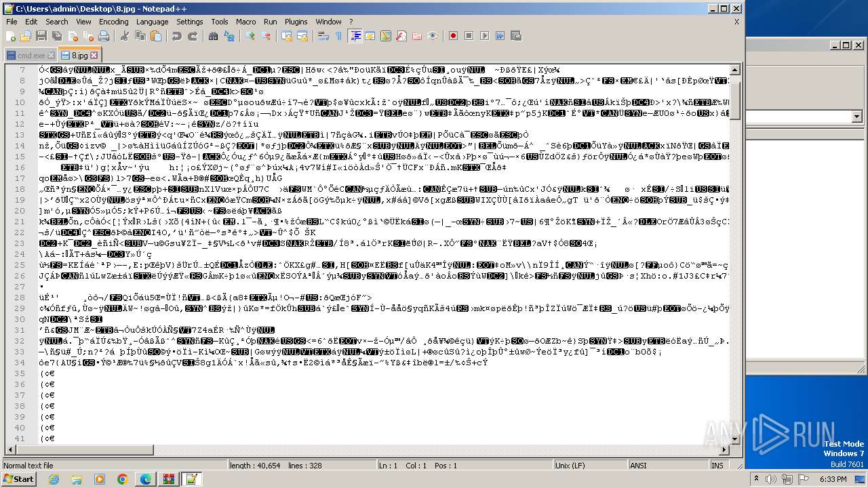Image resolution: width=868 pixels, height=488 pixels.
Task: Click the Save All toolbar icon
Action: click(x=56, y=36)
